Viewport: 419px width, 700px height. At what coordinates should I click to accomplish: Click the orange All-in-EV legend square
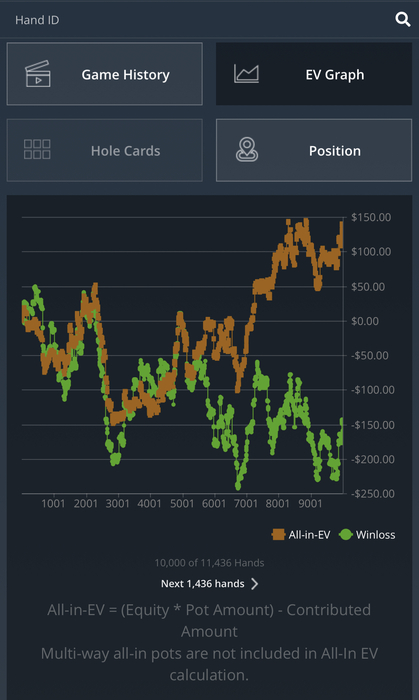coord(278,534)
